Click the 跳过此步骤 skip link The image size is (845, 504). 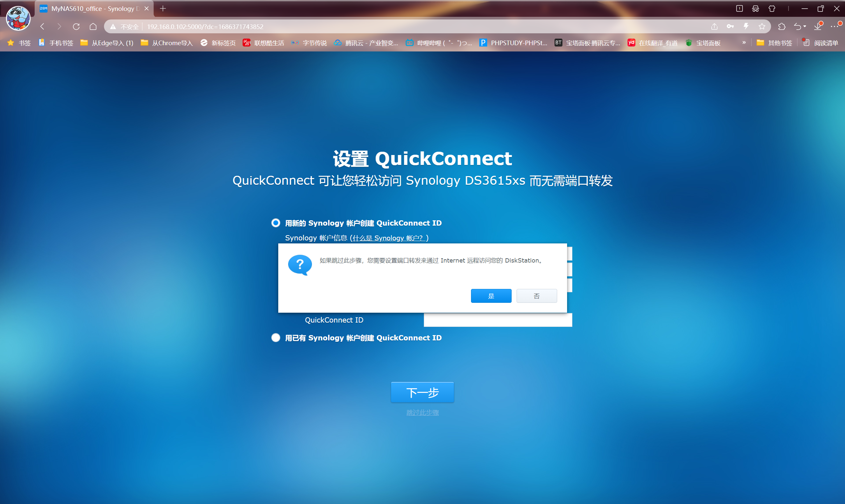click(x=422, y=413)
